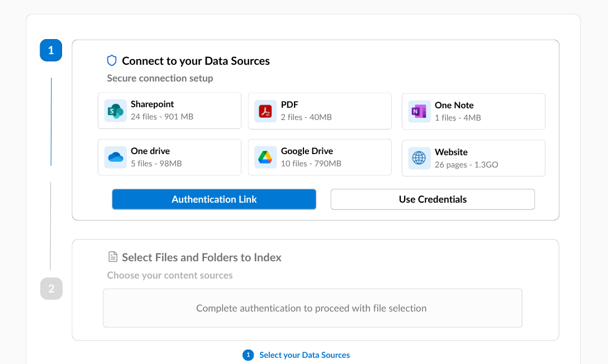Click the small numbered circle beside Select your Data Sources

click(248, 355)
